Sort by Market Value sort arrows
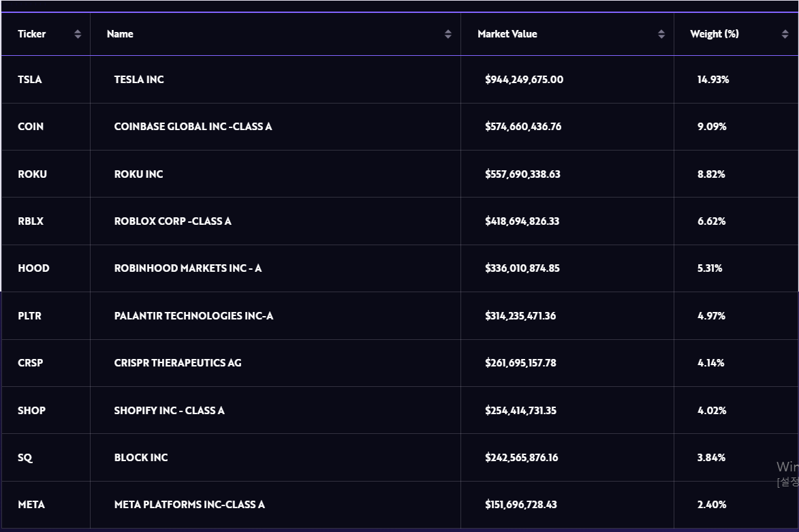The image size is (799, 532). (661, 34)
